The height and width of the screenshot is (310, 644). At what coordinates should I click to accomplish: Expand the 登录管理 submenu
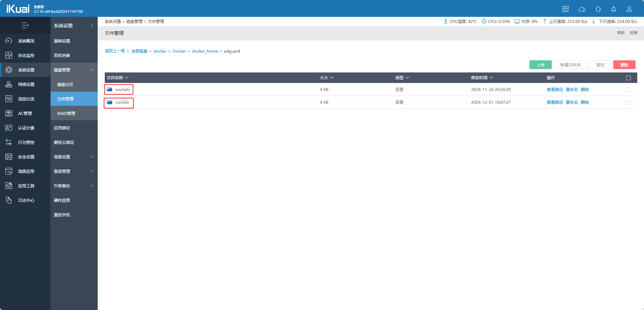[74, 172]
